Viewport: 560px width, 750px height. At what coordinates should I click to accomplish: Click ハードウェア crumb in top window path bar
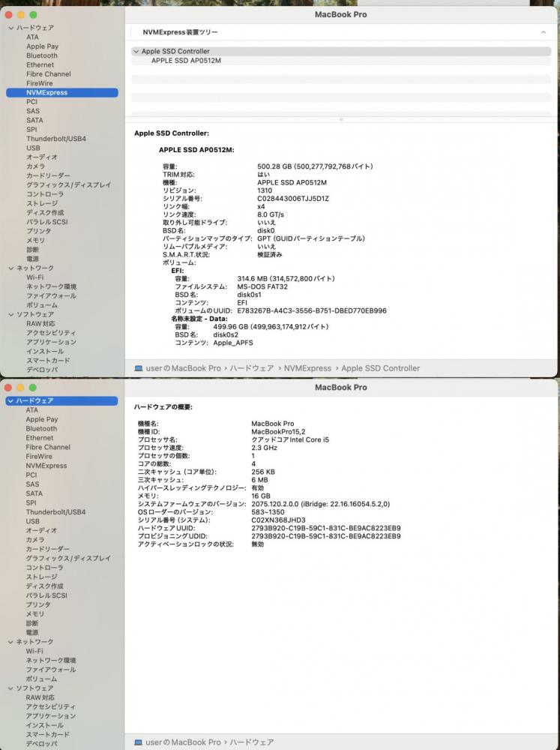coord(252,368)
